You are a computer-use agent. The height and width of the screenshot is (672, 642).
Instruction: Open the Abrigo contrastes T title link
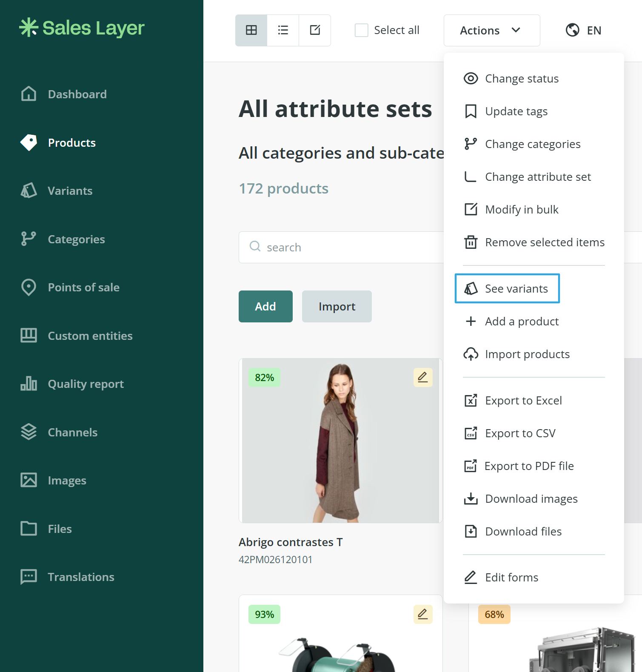click(x=291, y=542)
